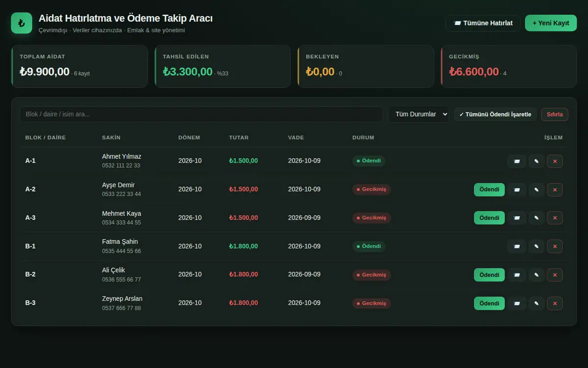Send a reminder to Mehmet Kaya
The width and height of the screenshot is (588, 368).
pyautogui.click(x=517, y=218)
